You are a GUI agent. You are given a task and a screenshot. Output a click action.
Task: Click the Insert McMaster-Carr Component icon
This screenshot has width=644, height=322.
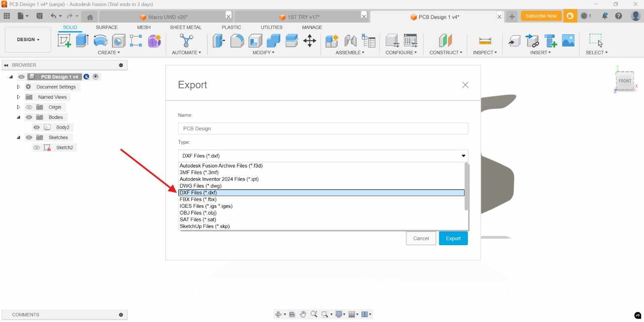pyautogui.click(x=551, y=41)
